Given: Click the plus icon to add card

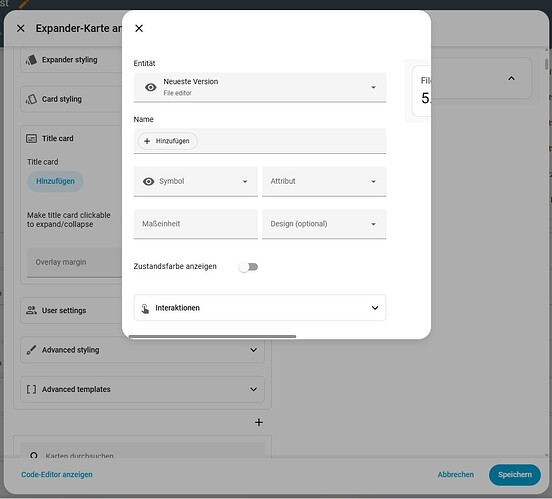Looking at the screenshot, I should click(259, 422).
